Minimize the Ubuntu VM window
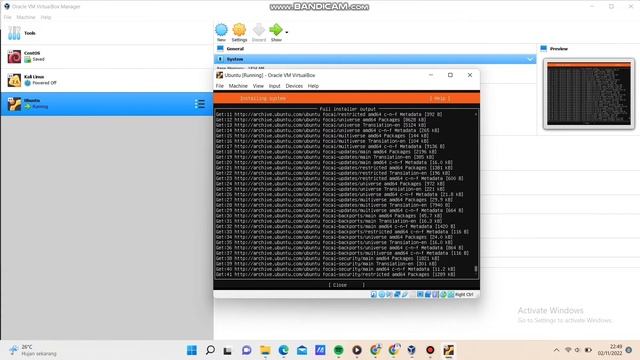This screenshot has height=360, width=640. pyautogui.click(x=431, y=75)
